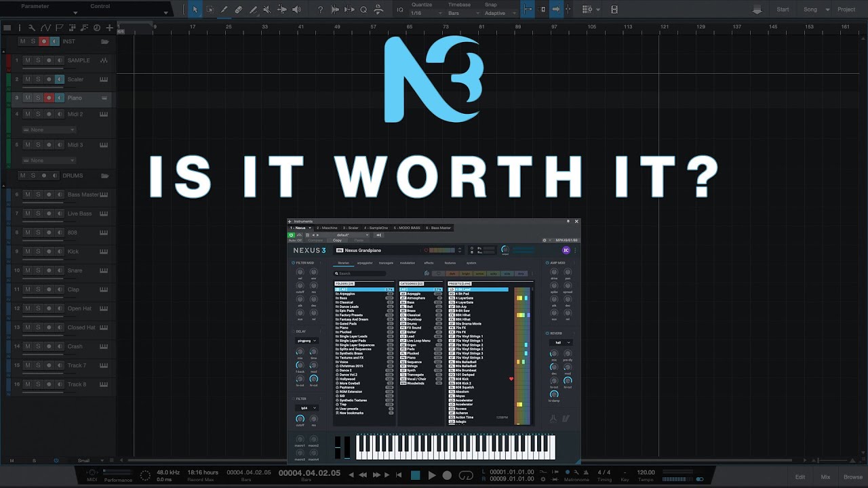868x488 pixels.
Task: Click the Start button in top bar
Action: [783, 9]
